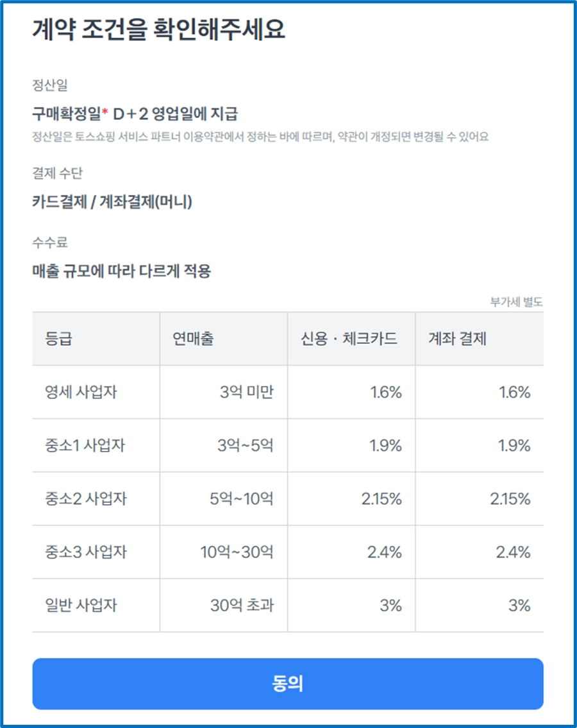Select the 연매출 column header
Viewport: 577px width, 728px height.
click(x=193, y=339)
